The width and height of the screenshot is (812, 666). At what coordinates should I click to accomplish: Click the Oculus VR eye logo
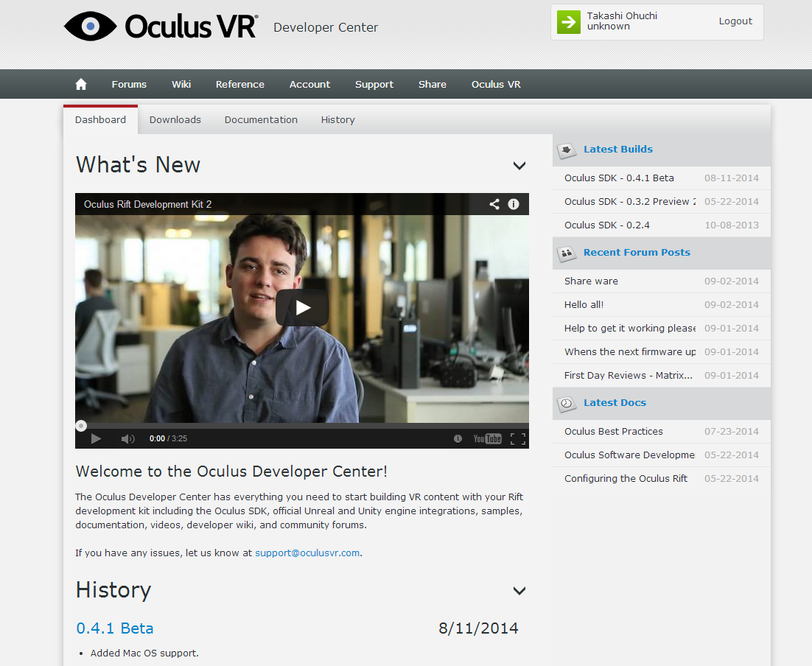pyautogui.click(x=91, y=26)
